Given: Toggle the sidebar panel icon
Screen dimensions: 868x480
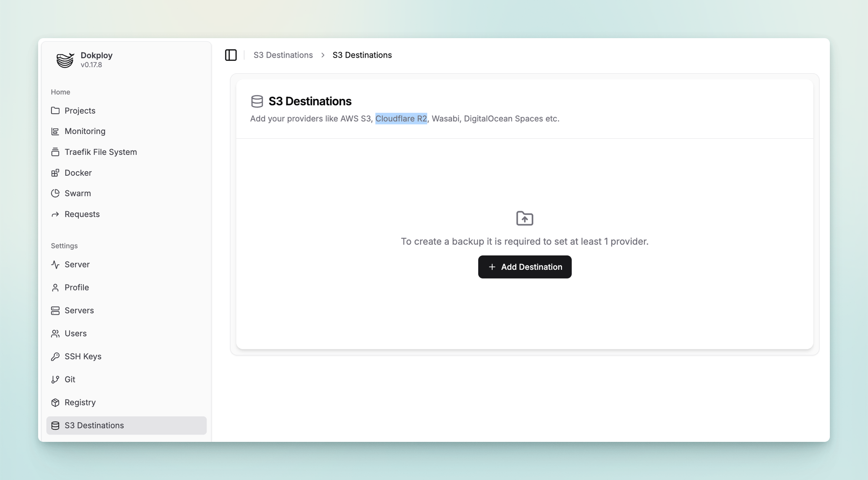Looking at the screenshot, I should 231,55.
